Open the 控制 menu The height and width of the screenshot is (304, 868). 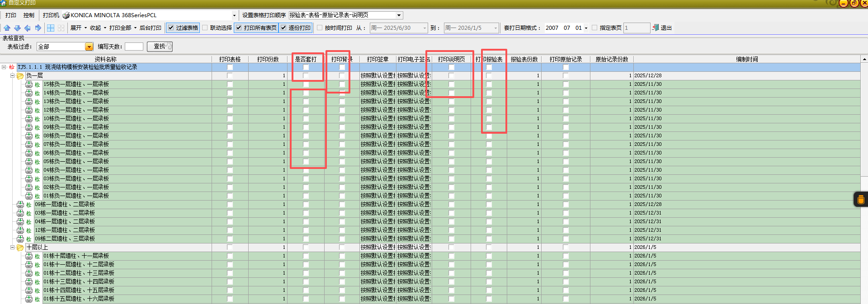[28, 15]
